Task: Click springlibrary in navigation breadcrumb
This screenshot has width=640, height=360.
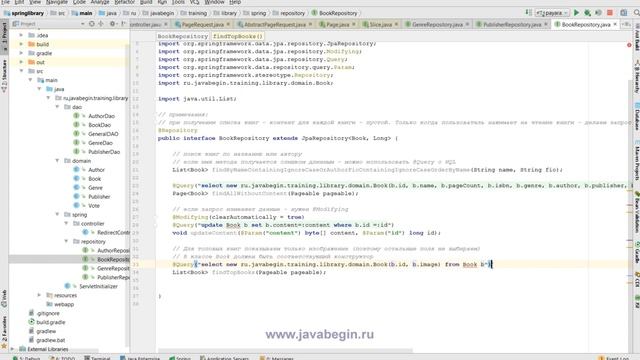Action: pos(23,13)
